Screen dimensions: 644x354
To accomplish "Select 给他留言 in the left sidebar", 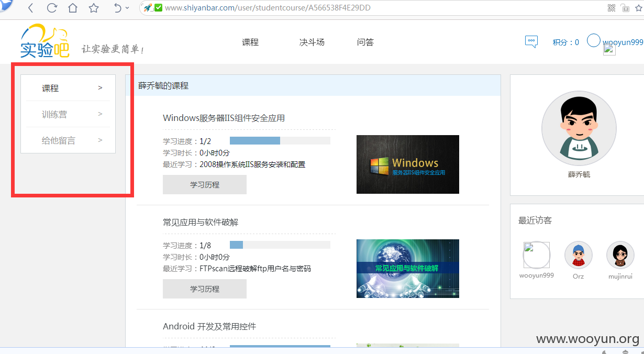I will pyautogui.click(x=59, y=140).
